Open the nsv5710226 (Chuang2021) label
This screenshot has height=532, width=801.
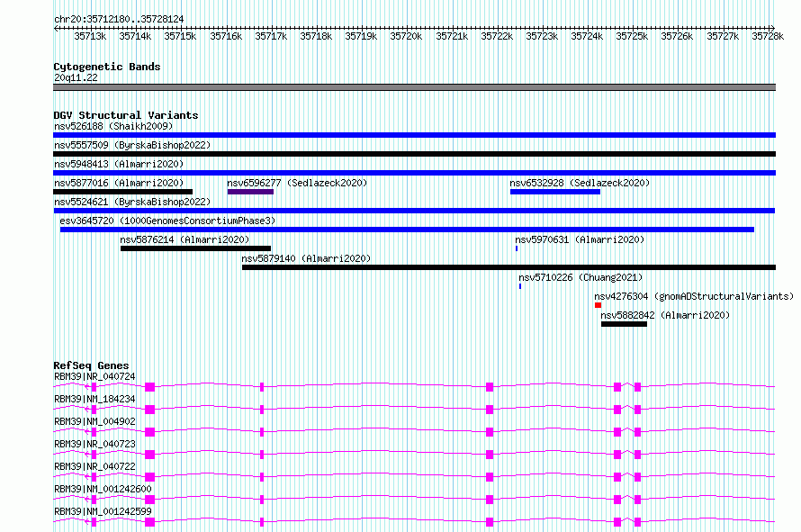580,277
